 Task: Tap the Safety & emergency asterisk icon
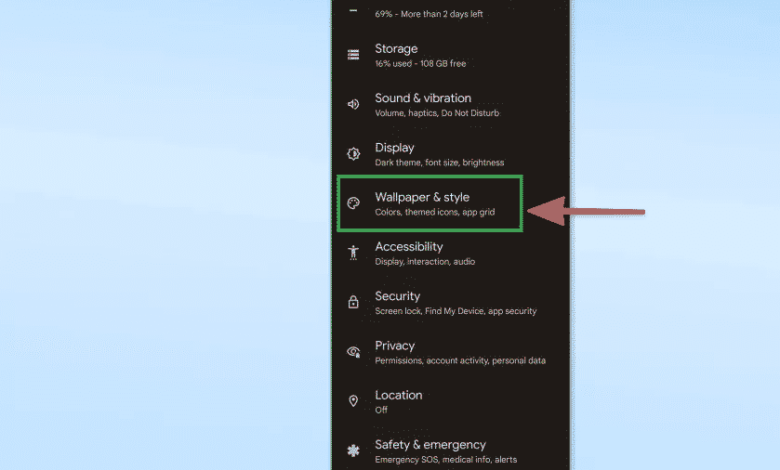tap(353, 451)
